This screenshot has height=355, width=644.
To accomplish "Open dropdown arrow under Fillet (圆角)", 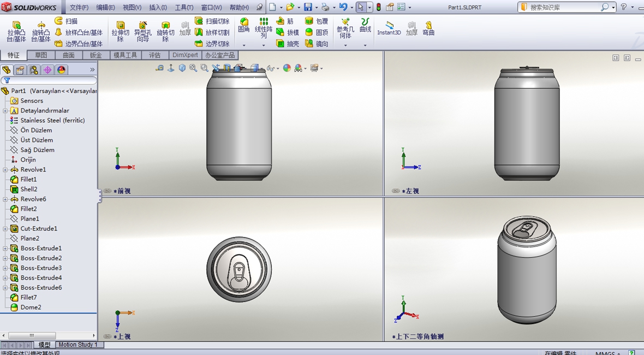I will click(244, 45).
